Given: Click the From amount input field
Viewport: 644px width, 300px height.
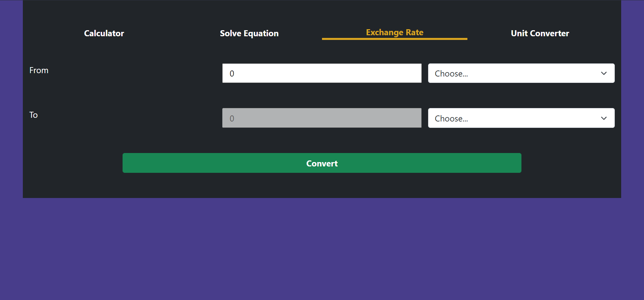Looking at the screenshot, I should coord(322,73).
